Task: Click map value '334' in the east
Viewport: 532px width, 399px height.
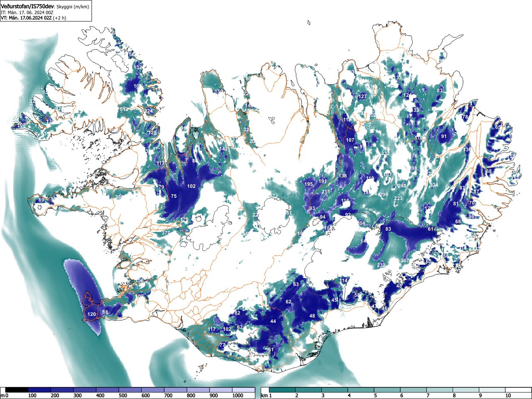Action: (434, 185)
